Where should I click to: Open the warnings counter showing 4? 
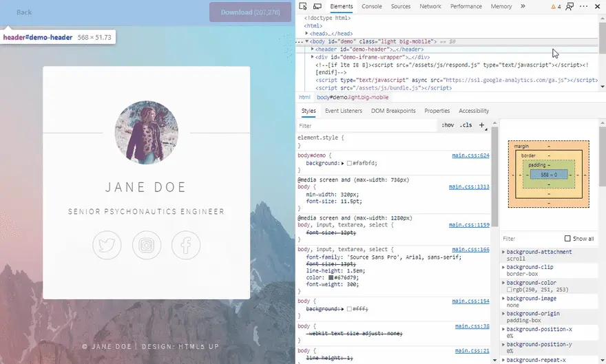[556, 7]
